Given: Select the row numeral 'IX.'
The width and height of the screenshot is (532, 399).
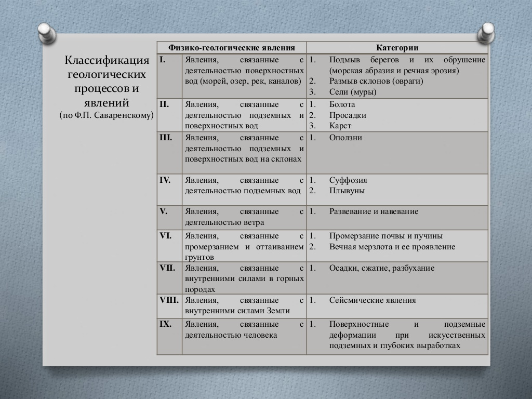Looking at the screenshot, I should coord(165,324).
